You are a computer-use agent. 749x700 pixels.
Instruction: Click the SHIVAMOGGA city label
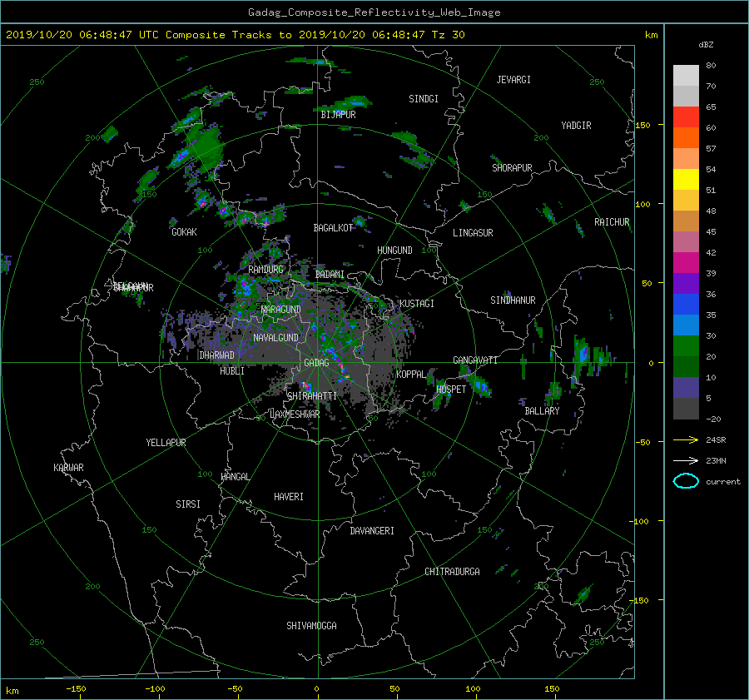click(x=311, y=626)
